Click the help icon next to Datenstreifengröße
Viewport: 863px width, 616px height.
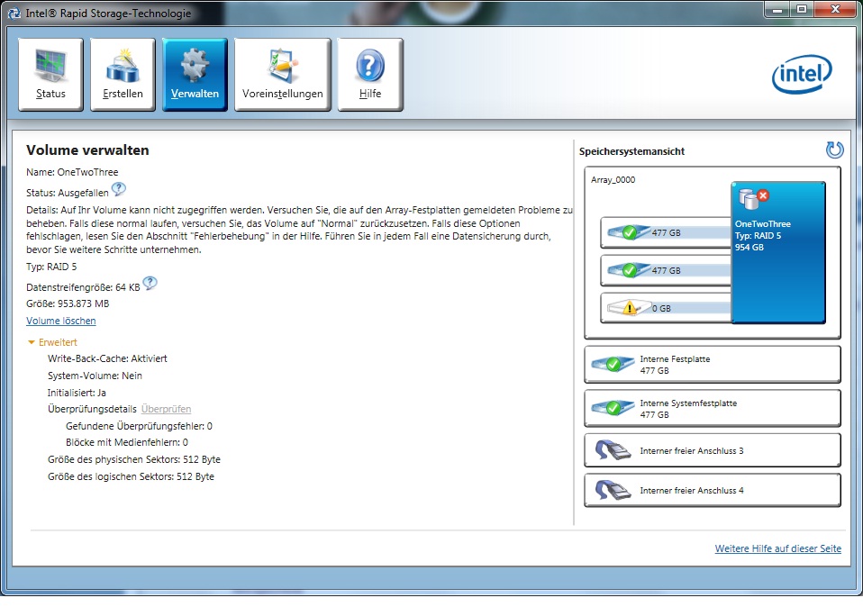tap(150, 284)
